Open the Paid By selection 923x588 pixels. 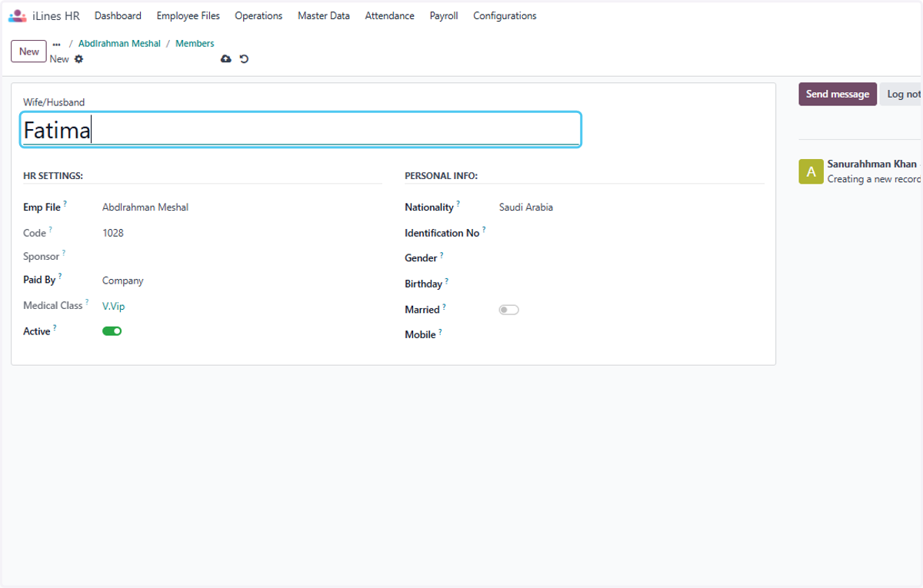242,281
